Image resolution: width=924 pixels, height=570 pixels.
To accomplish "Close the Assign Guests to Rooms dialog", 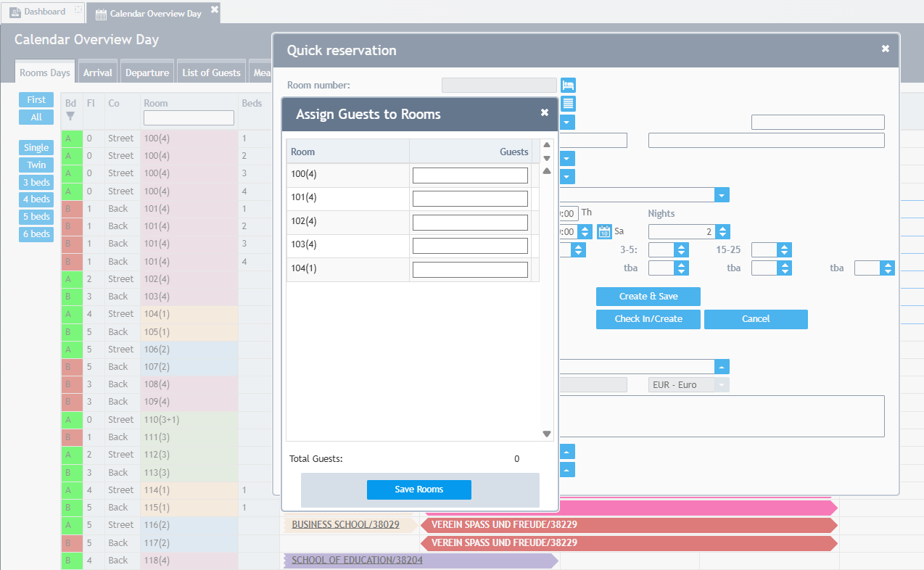I will 545,112.
